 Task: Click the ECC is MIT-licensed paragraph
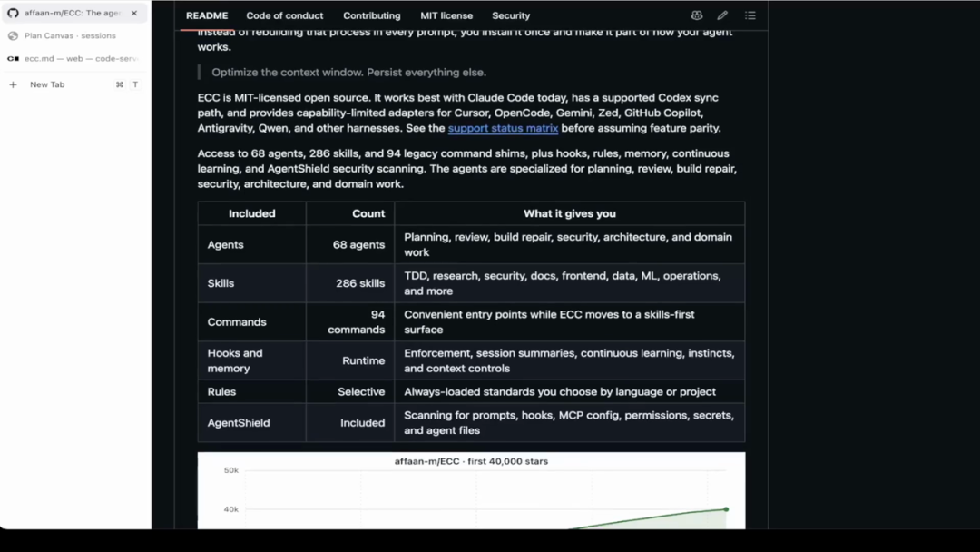tap(459, 113)
